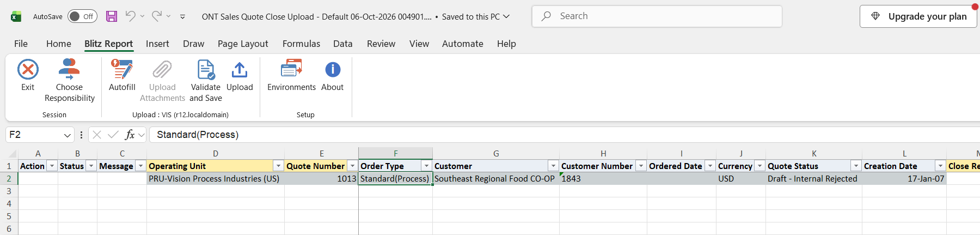Open the About info icon
Image resolution: width=980 pixels, height=235 pixels.
pos(333,70)
